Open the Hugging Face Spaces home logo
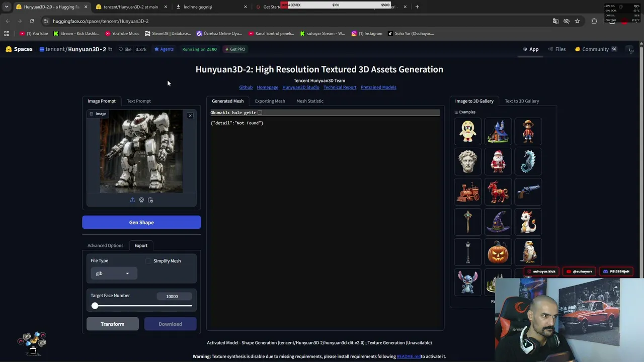 point(19,49)
